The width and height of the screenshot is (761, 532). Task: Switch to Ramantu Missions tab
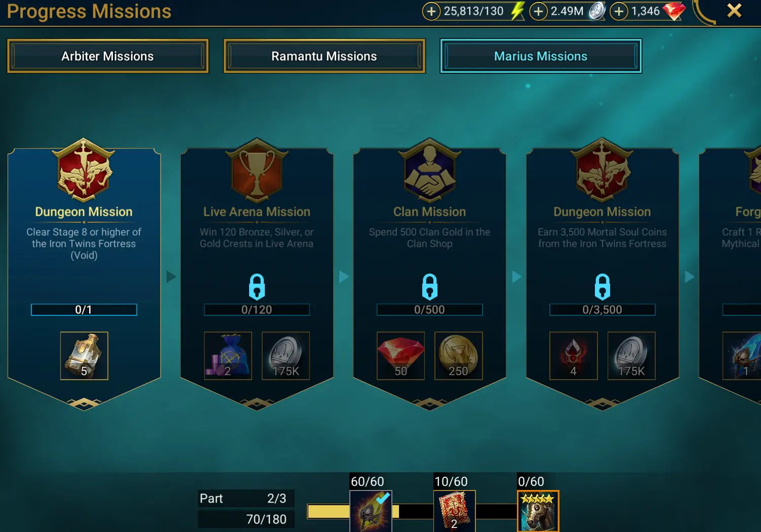324,56
